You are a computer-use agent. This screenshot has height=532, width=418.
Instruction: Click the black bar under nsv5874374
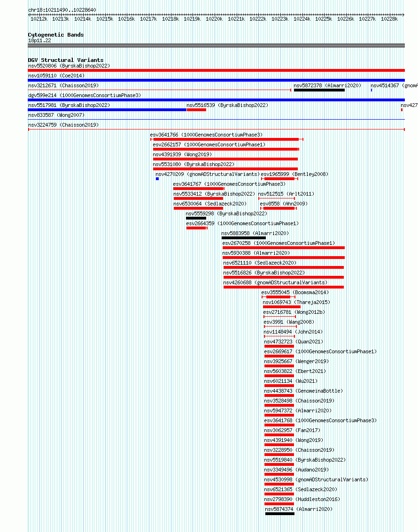click(x=280, y=514)
